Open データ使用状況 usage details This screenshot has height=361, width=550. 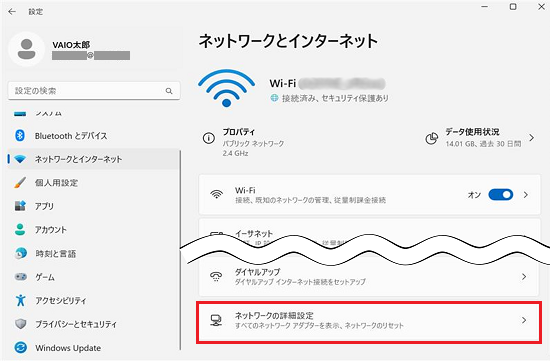coord(480,138)
